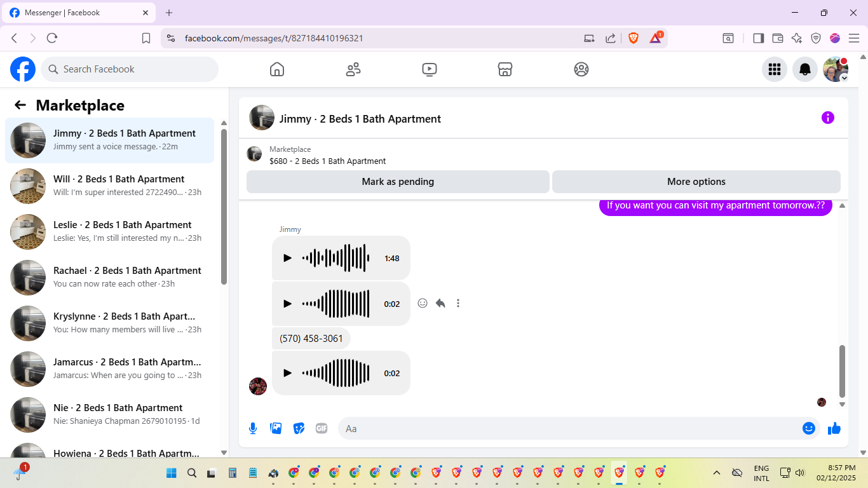Screen dimensions: 868x488
Task: Open volume control in system tray
Action: (800, 473)
